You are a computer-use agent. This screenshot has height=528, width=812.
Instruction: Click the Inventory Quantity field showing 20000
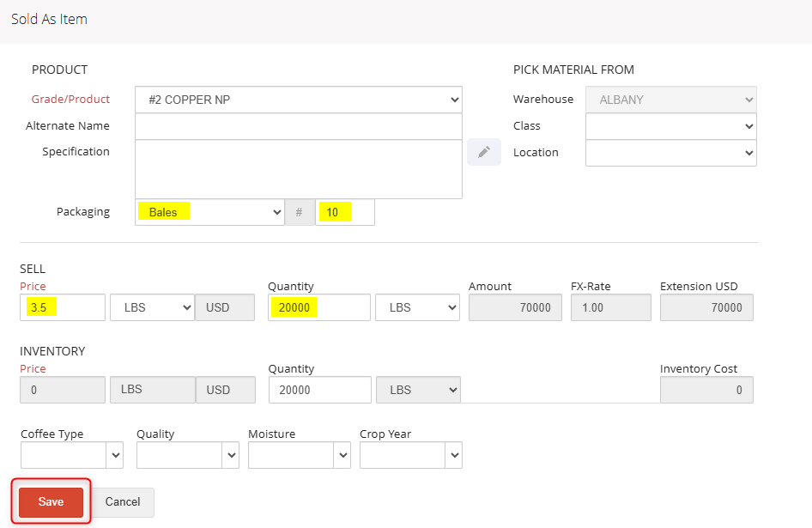click(x=318, y=390)
